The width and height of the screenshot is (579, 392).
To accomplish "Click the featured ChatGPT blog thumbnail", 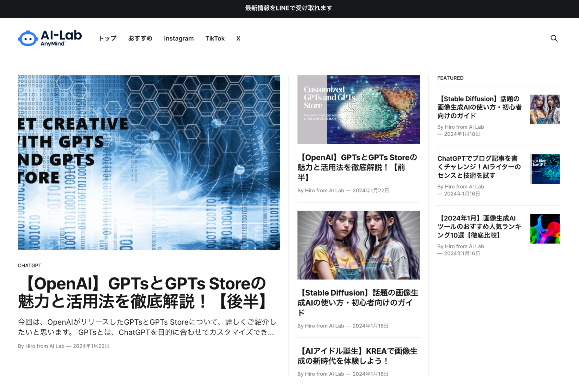I will coord(545,169).
